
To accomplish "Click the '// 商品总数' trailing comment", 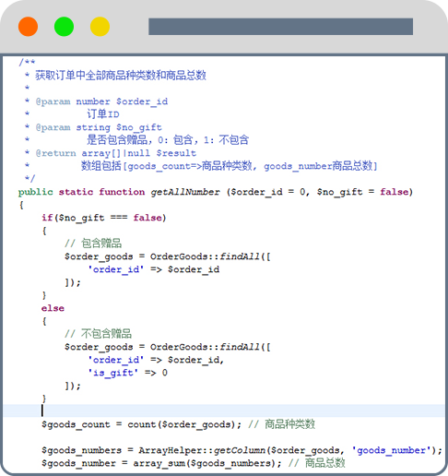I will 317,463.
